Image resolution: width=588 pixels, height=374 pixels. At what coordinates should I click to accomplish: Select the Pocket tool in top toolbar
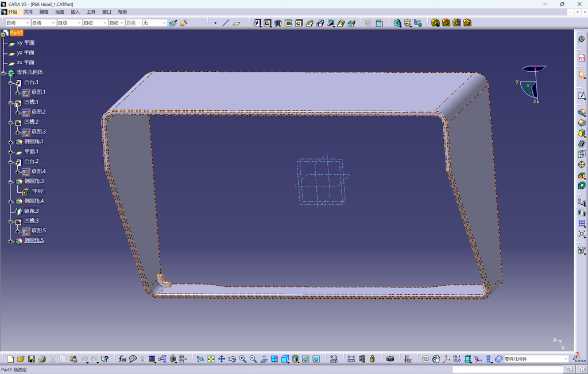268,23
